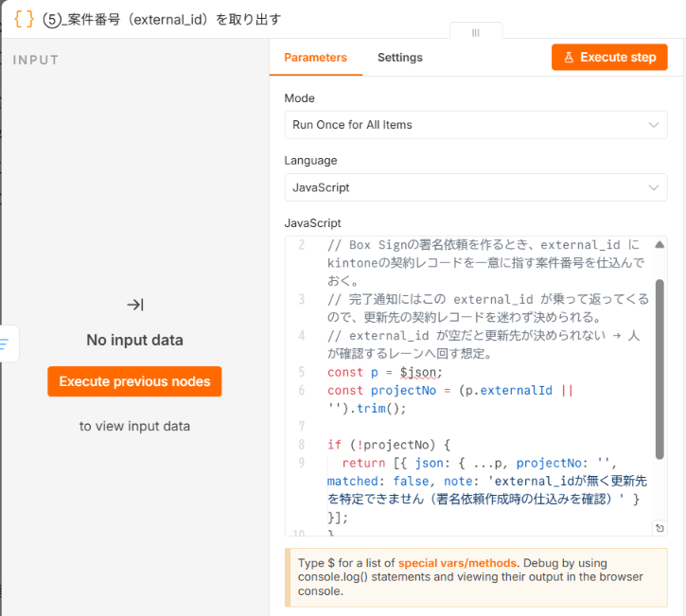Screen dimensions: 686x616
Task: Click the 'Mode' field label
Action: coord(299,98)
